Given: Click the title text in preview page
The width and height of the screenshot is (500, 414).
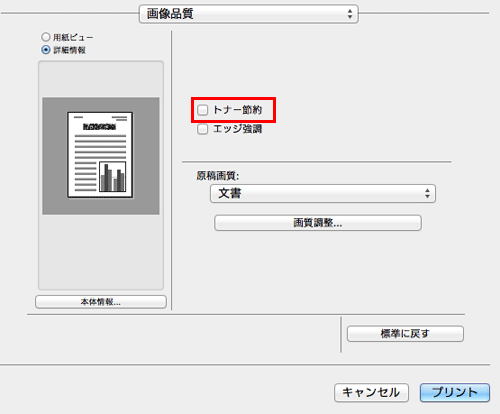Looking at the screenshot, I should coord(99,127).
